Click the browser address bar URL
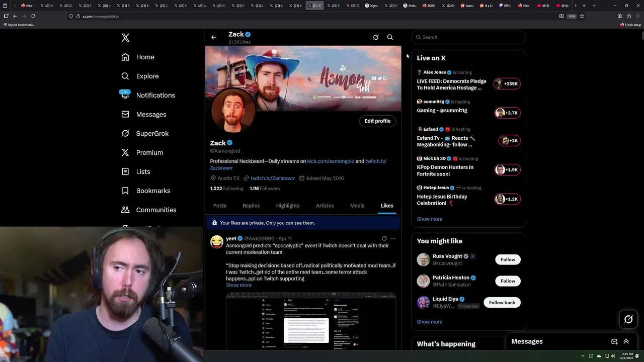This screenshot has width=644, height=362. [x=101, y=16]
